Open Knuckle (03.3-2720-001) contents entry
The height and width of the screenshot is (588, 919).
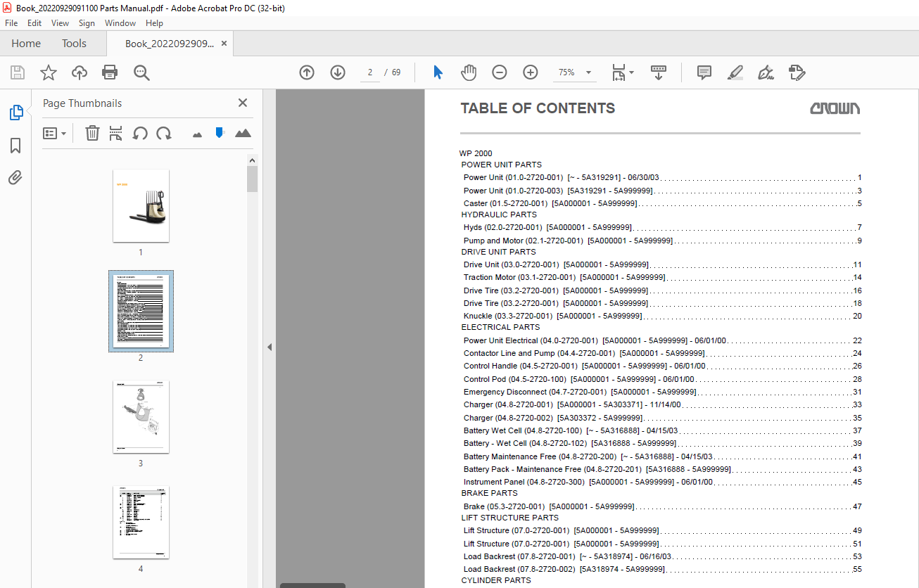pyautogui.click(x=662, y=316)
